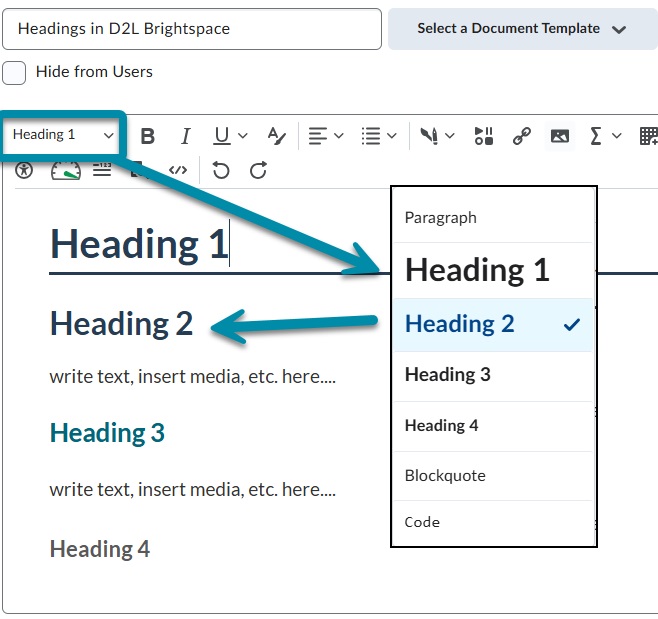Image resolution: width=658 pixels, height=619 pixels.
Task: Check the Hide from Users box
Action: (14, 73)
